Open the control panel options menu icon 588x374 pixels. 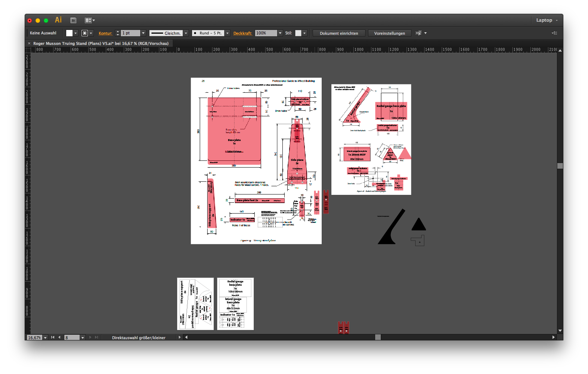(554, 33)
